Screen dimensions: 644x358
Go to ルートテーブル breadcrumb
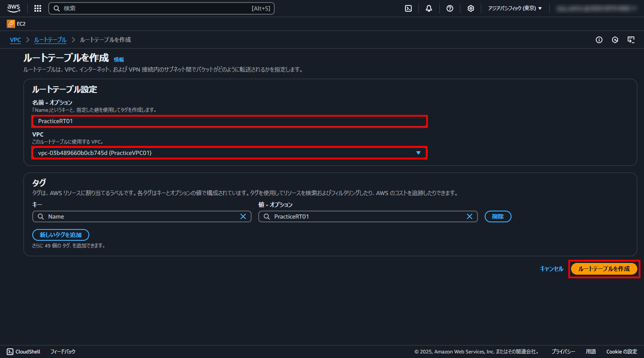click(x=50, y=40)
